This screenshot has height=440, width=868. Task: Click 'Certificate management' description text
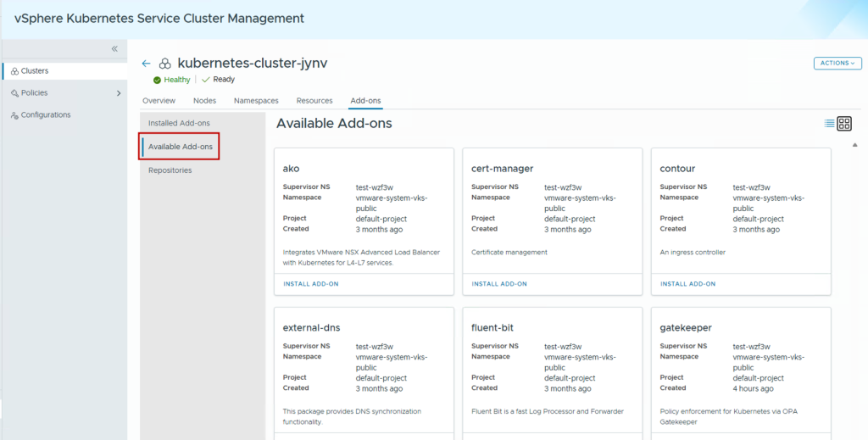coord(509,253)
